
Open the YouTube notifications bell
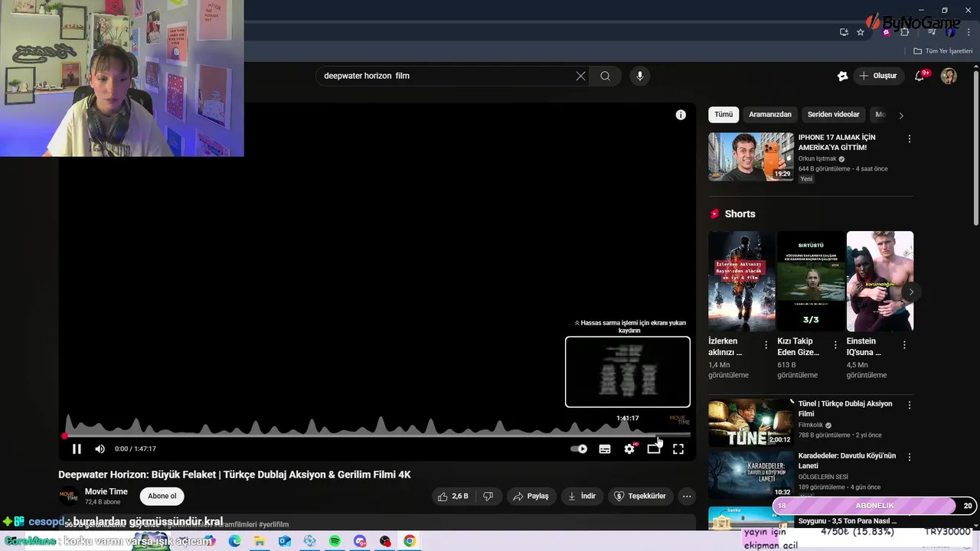tap(920, 76)
